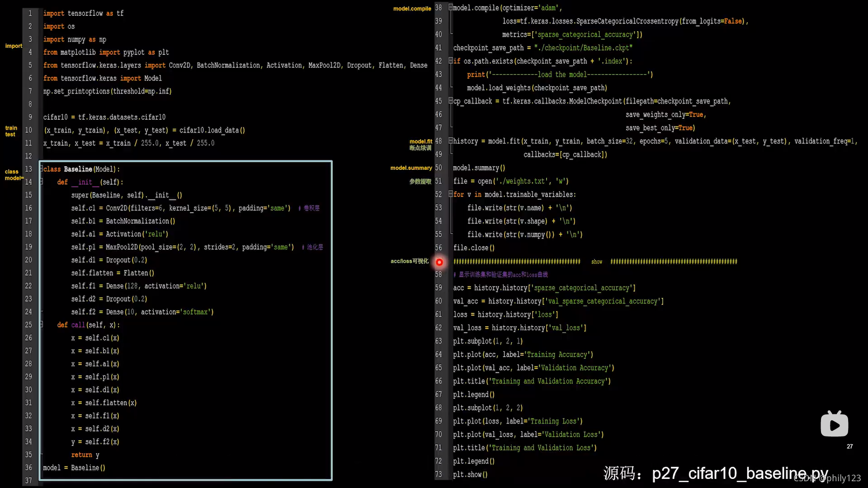868x488 pixels.
Task: Click the 'acc/loss可视化' annotation label
Action: (x=409, y=261)
